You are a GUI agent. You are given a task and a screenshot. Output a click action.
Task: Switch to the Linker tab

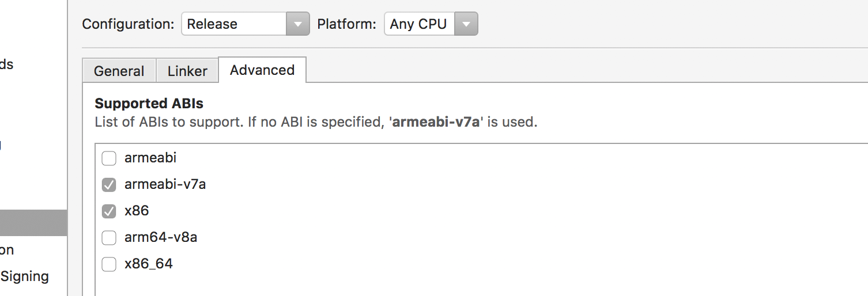pos(187,71)
